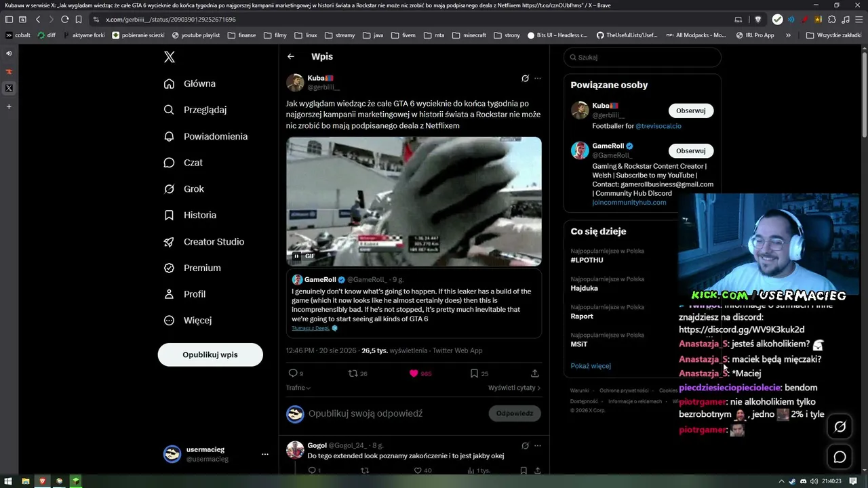
Task: Pause the GIF in the post
Action: [296, 256]
